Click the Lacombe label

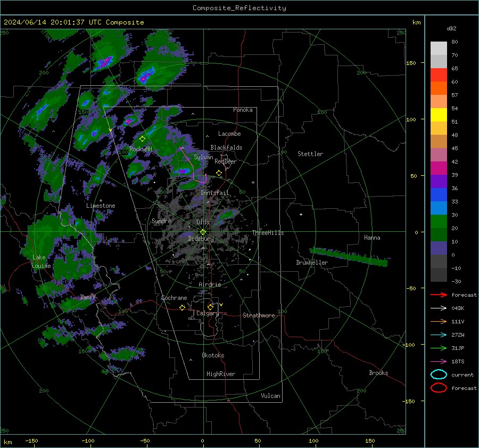(229, 134)
